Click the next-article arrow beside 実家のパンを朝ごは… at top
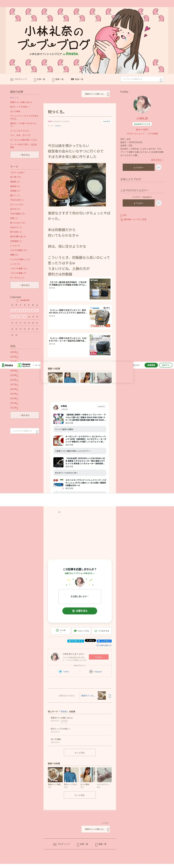The image size is (174, 868). click(x=108, y=94)
